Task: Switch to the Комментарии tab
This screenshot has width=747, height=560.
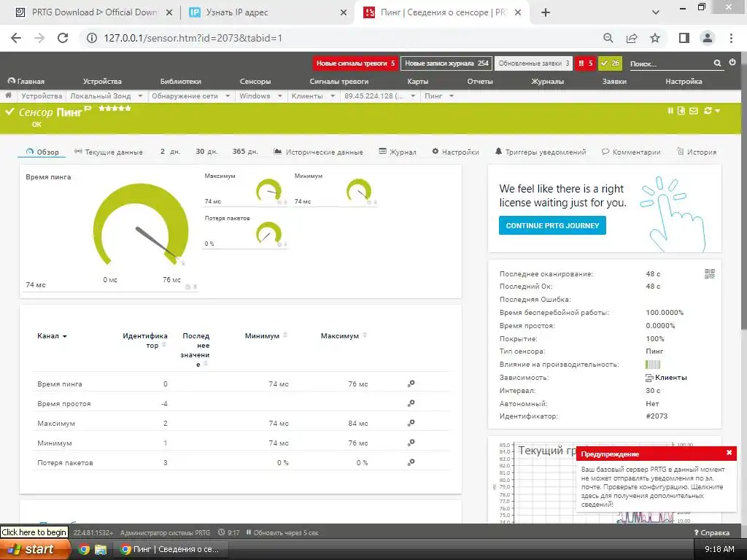Action: tap(631, 152)
